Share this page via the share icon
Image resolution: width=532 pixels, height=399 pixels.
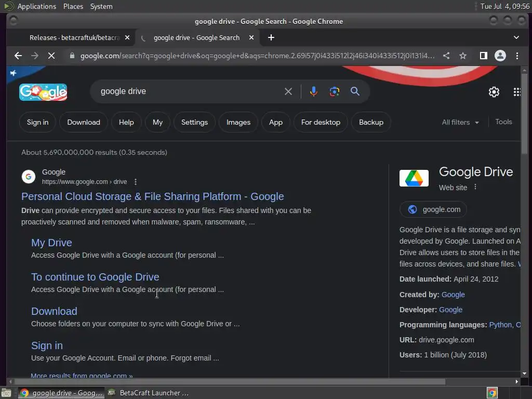(446, 56)
